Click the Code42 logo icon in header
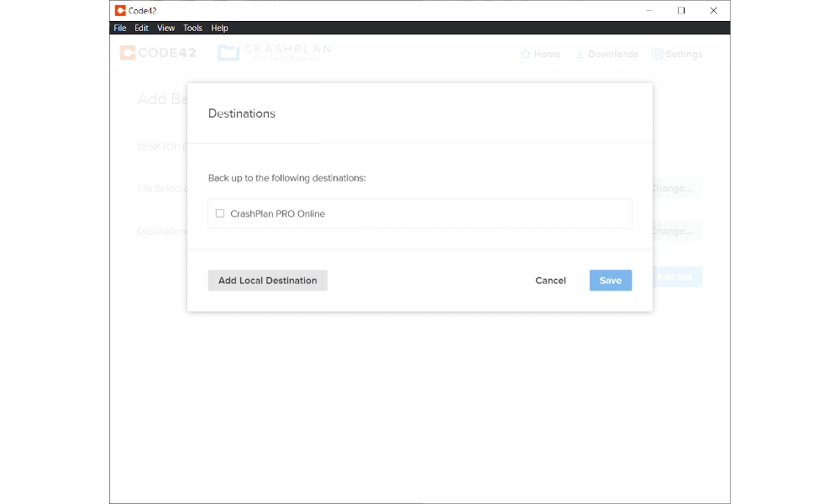840x504 pixels. coord(128,52)
